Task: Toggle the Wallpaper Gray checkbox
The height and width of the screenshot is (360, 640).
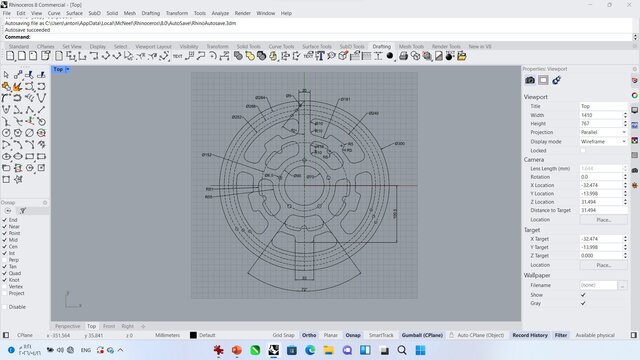Action: [583, 303]
